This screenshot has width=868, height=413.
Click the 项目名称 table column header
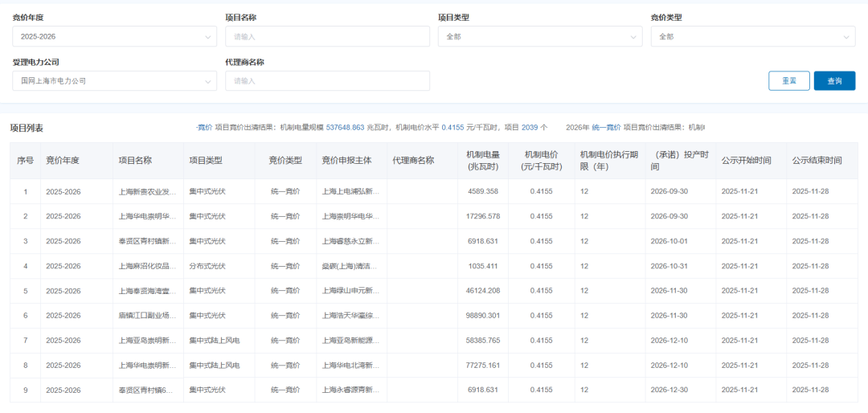point(135,161)
